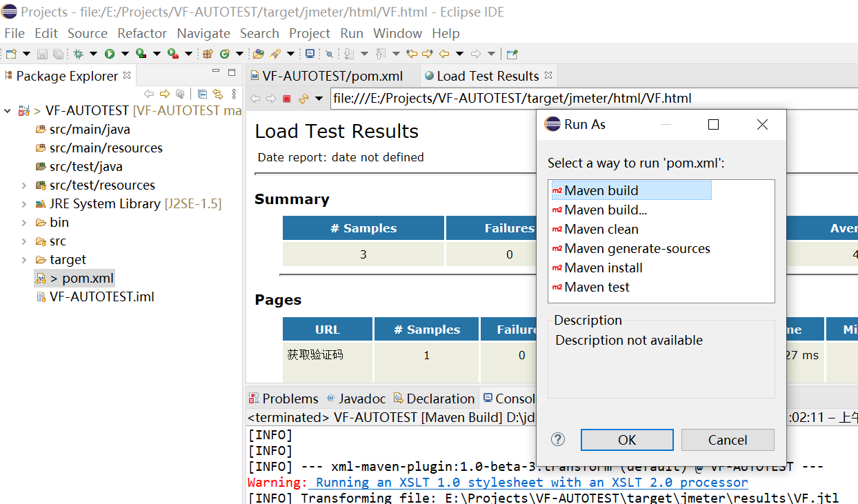Open the Source menu
The image size is (858, 504).
pyautogui.click(x=88, y=33)
